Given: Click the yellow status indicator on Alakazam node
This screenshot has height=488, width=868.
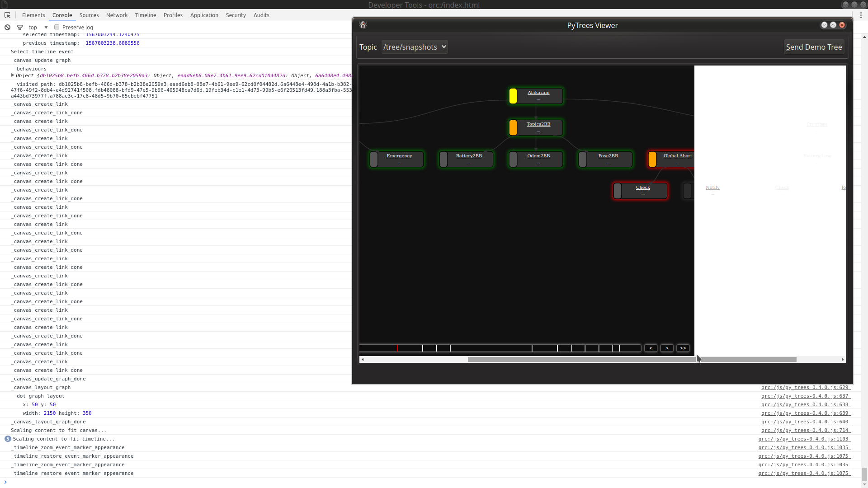Looking at the screenshot, I should [513, 96].
